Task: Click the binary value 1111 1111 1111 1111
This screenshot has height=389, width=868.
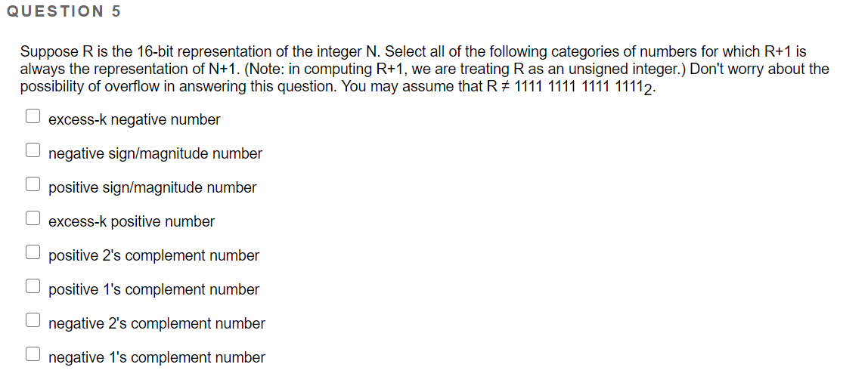Action: tap(578, 87)
